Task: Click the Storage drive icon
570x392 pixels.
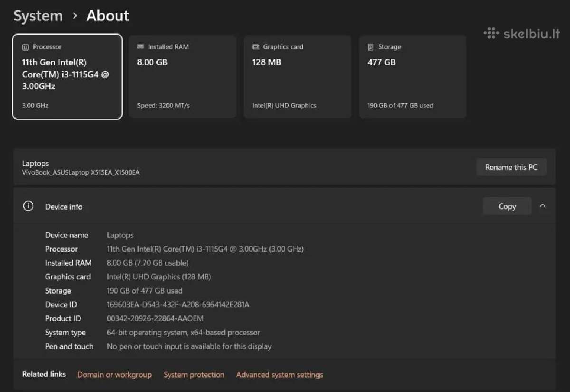Action: pos(371,47)
